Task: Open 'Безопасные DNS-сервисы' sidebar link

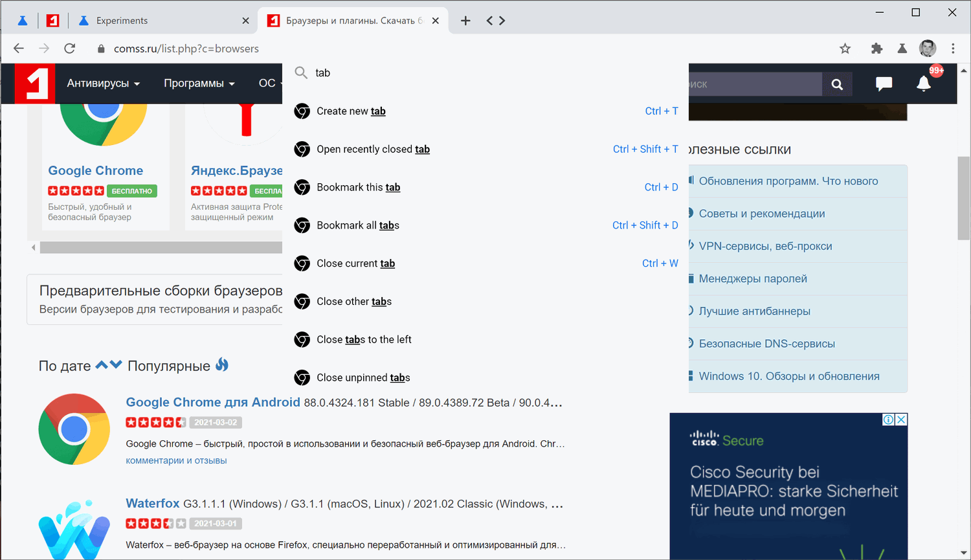Action: tap(767, 344)
